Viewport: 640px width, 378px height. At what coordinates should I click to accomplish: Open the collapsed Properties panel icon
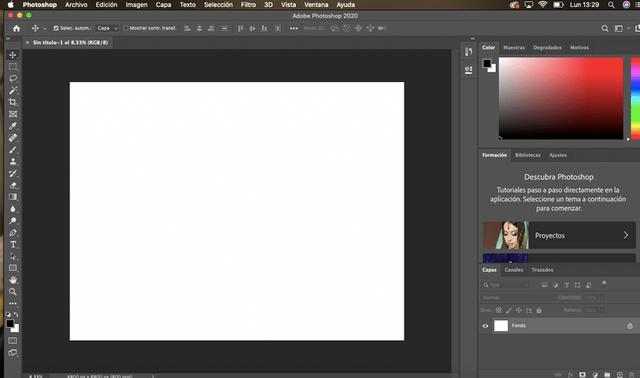(469, 70)
